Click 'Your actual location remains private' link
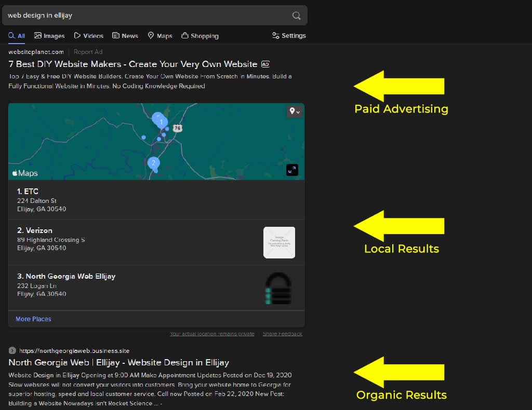 (x=212, y=334)
